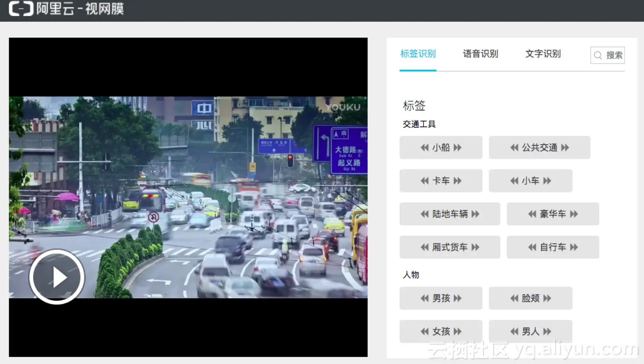Pick the 自行车 tag label
This screenshot has width=644, height=364.
coord(553,247)
